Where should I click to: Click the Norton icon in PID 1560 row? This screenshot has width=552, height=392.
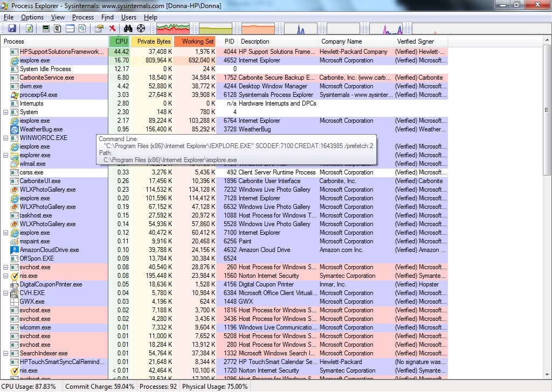(x=15, y=276)
